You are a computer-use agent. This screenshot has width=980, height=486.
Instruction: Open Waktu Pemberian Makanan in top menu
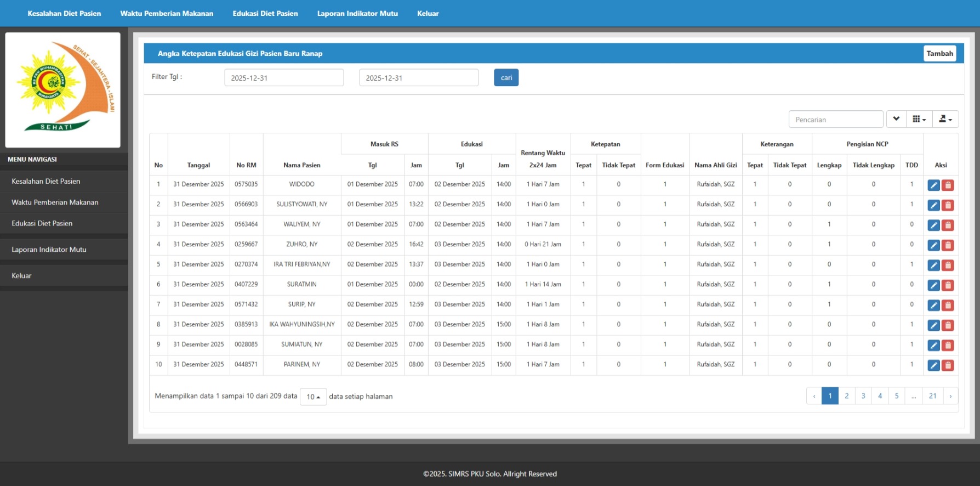167,13
